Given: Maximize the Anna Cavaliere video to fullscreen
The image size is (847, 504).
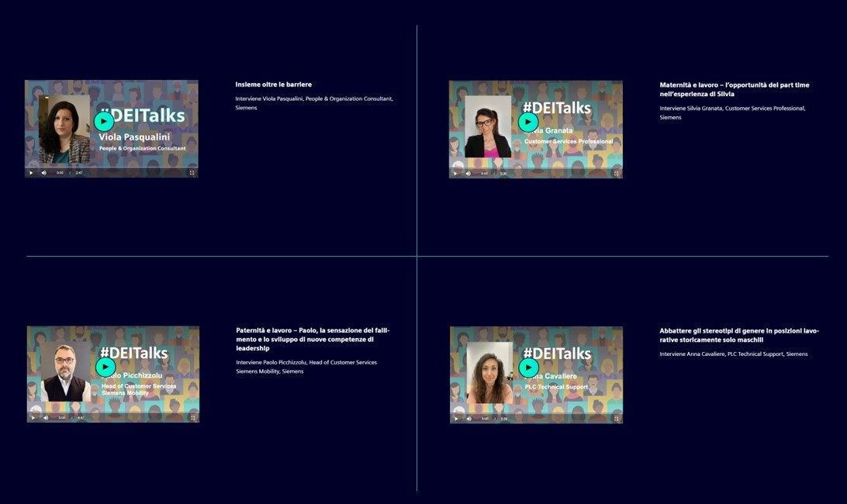Looking at the screenshot, I should (617, 419).
